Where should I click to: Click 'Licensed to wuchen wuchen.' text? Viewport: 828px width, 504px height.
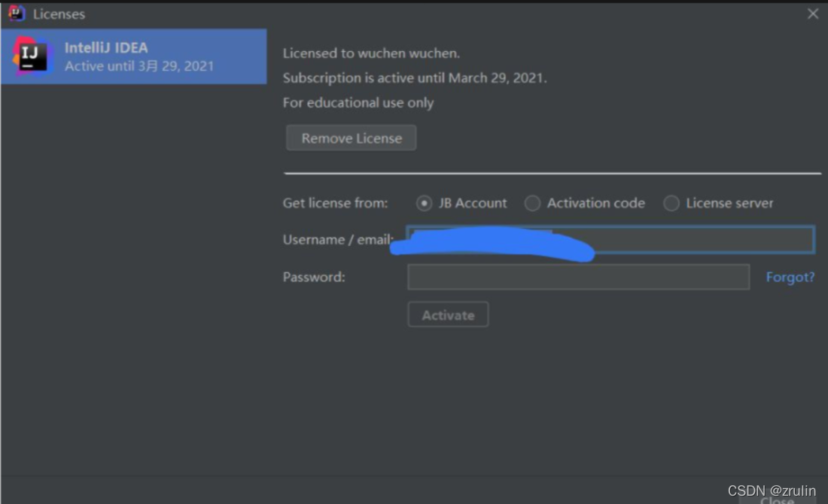[371, 53]
